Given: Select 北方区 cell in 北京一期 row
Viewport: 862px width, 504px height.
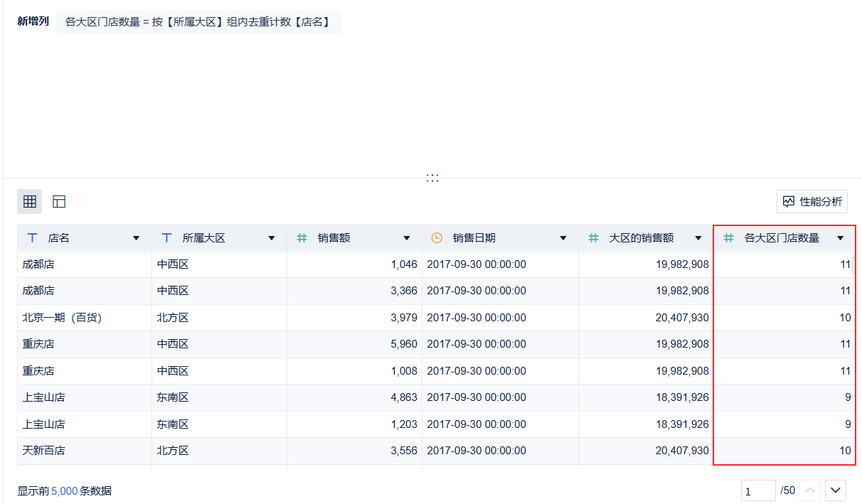Looking at the screenshot, I should pyautogui.click(x=219, y=318).
